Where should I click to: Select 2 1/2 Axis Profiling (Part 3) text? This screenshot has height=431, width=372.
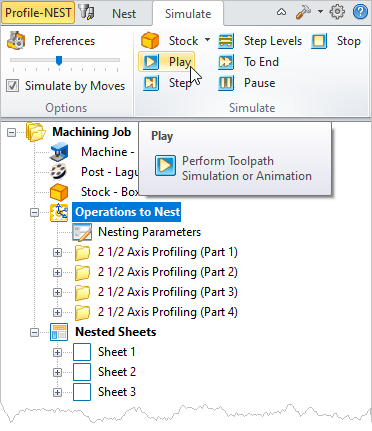(x=168, y=292)
